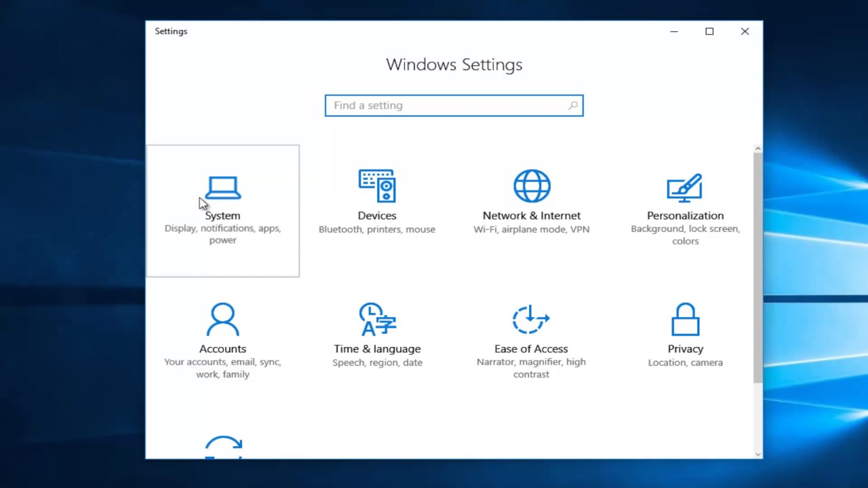Click 'Your accounts, email, sync, work, family' text
This screenshot has height=488, width=868.
coord(222,368)
